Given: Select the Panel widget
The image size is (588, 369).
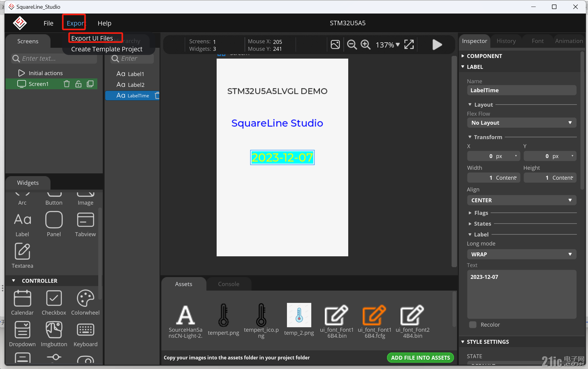Looking at the screenshot, I should [x=54, y=224].
